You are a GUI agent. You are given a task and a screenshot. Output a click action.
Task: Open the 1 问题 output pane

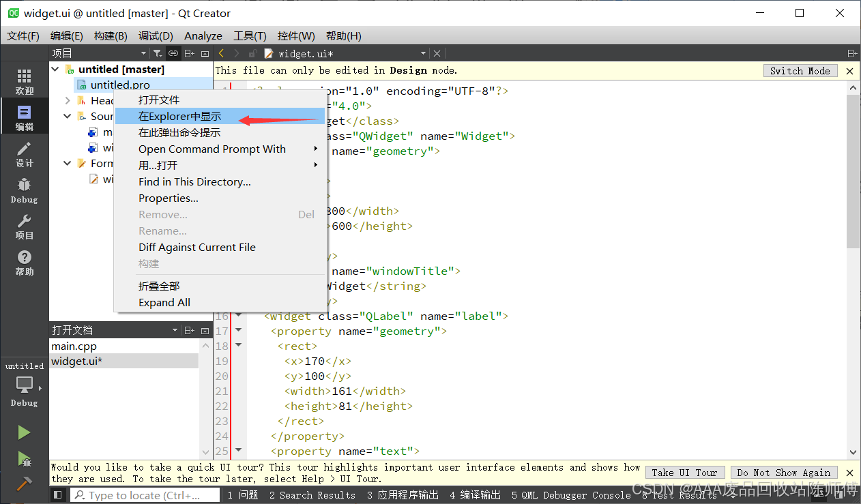(x=243, y=495)
